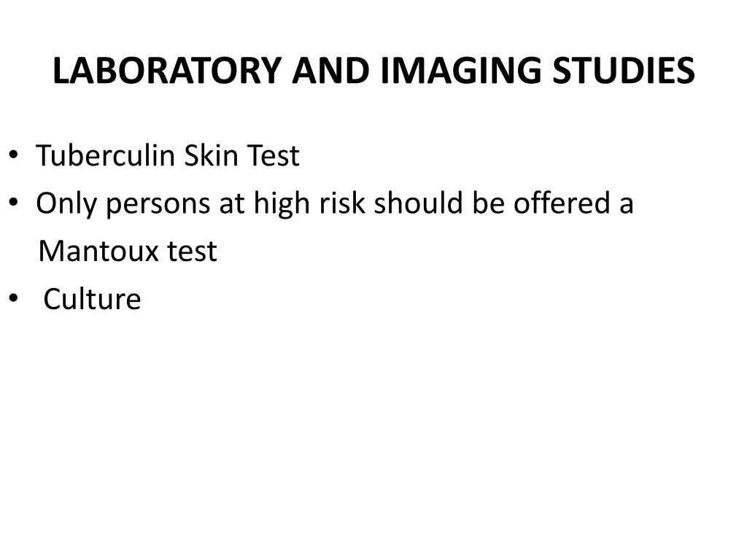747x560 pixels.
Task: Click the word test after Mantoux
Action: [x=192, y=252]
